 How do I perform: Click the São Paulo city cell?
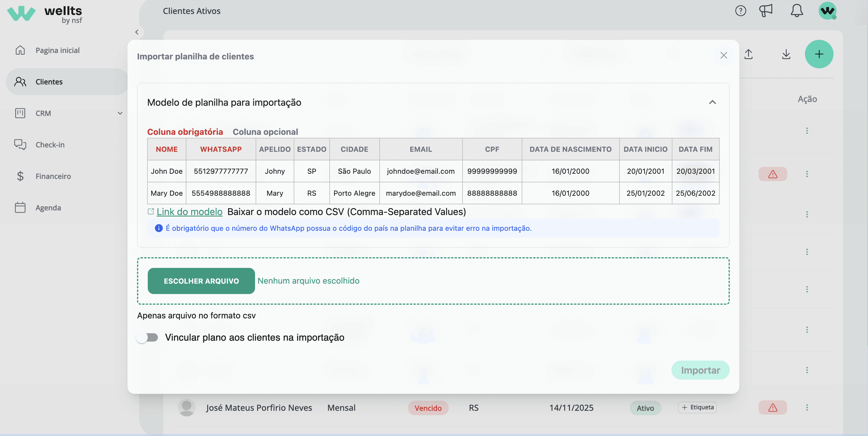[354, 171]
